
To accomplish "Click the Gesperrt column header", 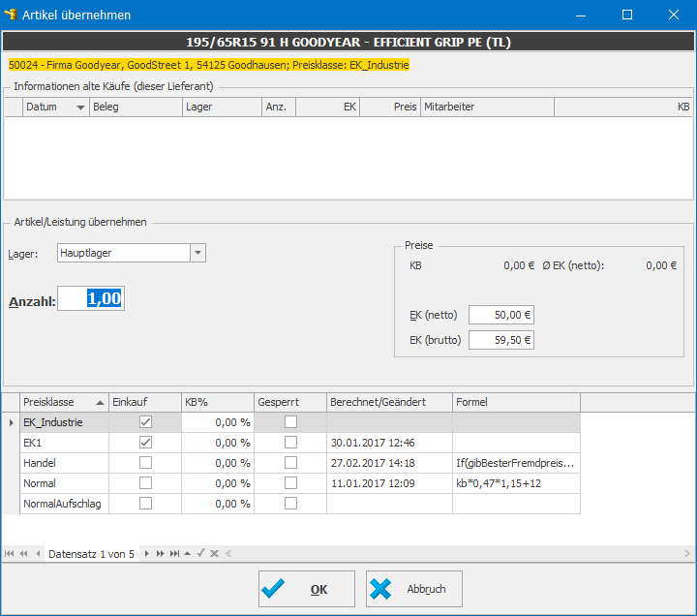I will (290, 402).
